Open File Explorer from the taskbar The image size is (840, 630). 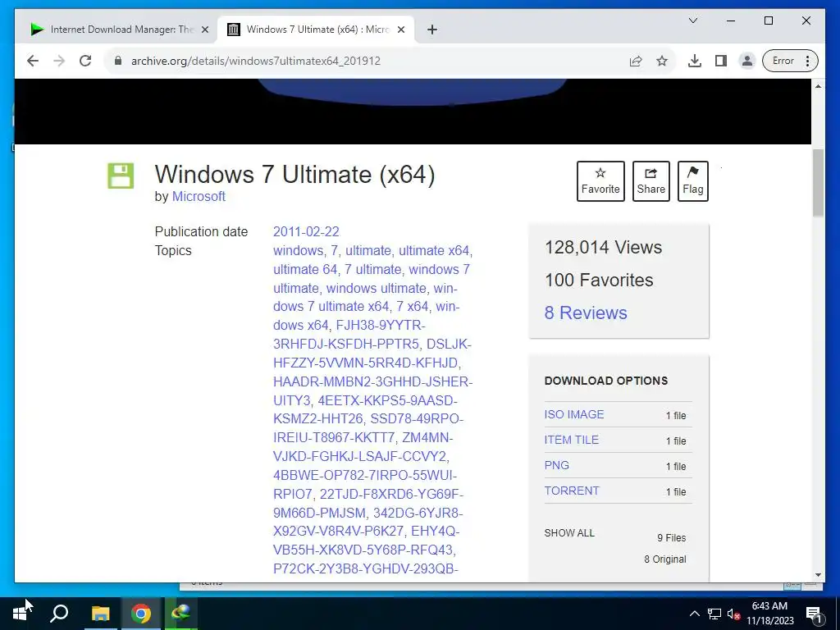100,614
